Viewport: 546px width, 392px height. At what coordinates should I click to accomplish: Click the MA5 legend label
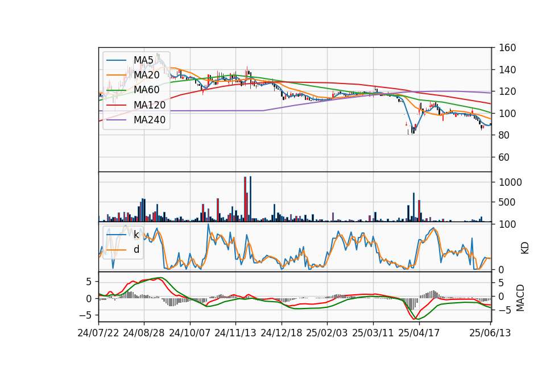pyautogui.click(x=143, y=60)
